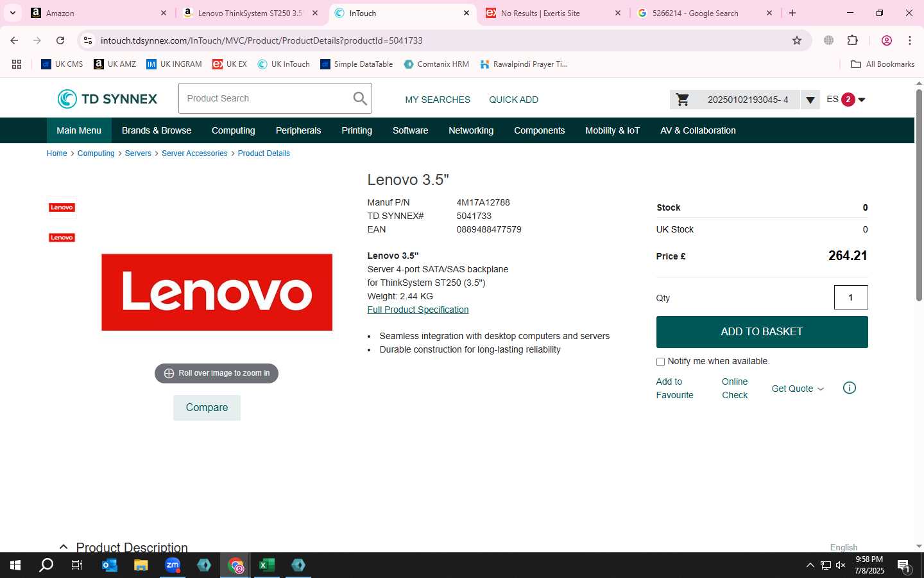Click Online Check link
Image resolution: width=924 pixels, height=578 pixels.
tap(735, 389)
